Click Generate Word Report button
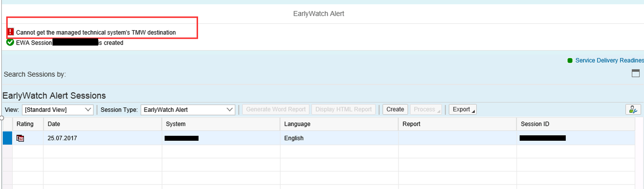The height and width of the screenshot is (189, 644). (x=276, y=110)
